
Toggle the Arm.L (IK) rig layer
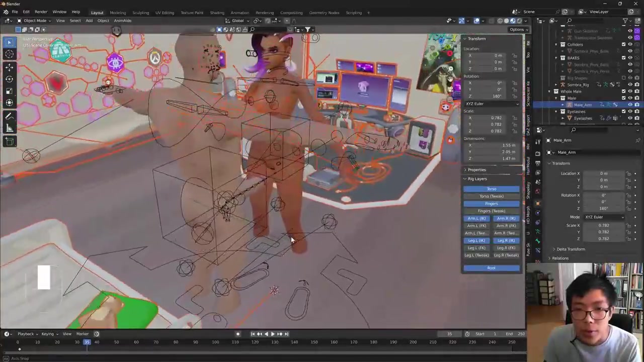click(476, 218)
